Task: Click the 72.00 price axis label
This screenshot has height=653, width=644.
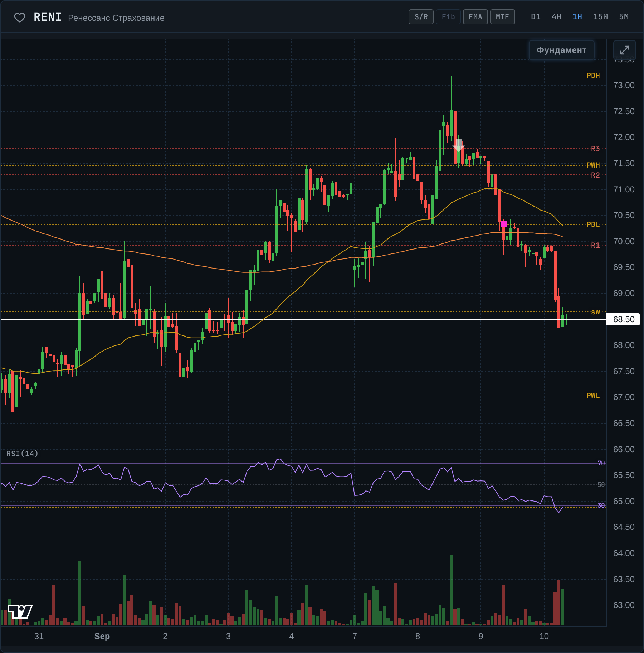Action: (624, 137)
